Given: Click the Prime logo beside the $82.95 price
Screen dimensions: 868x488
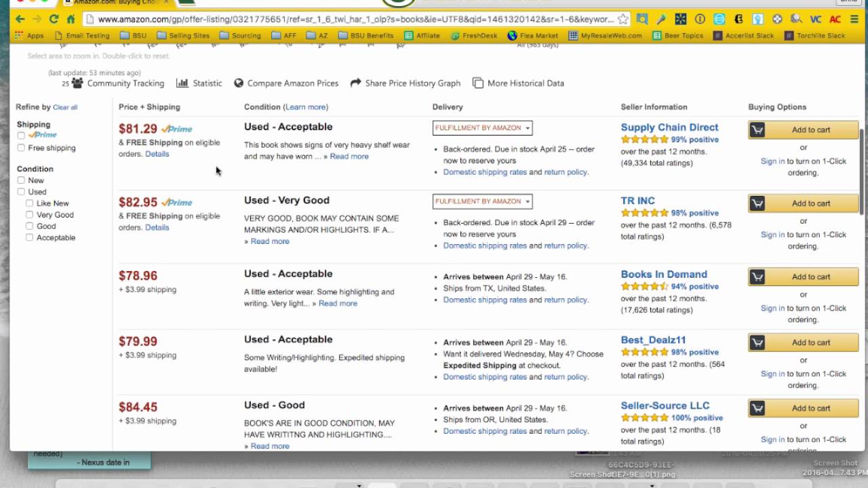Looking at the screenshot, I should click(x=176, y=203).
